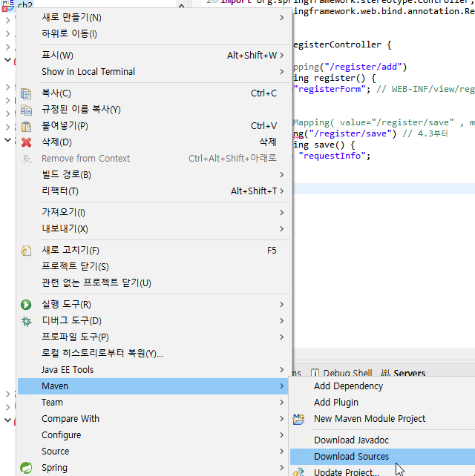Select Update Project... entry

coord(383,472)
